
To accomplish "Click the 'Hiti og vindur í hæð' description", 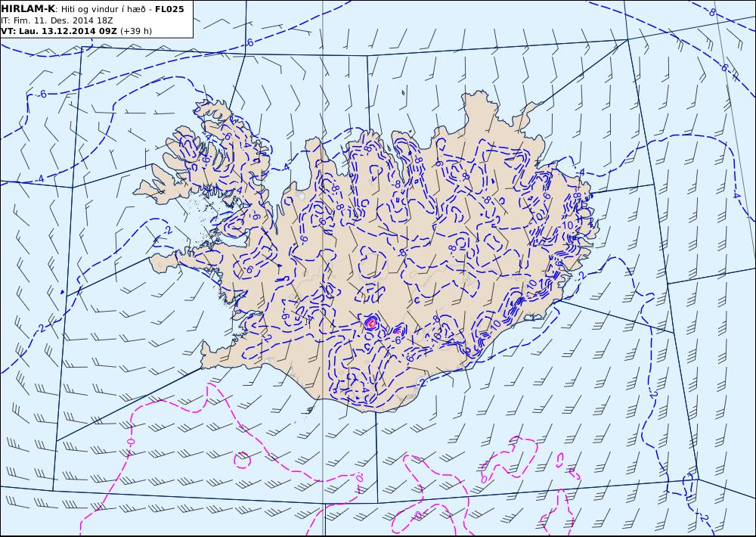I will [x=103, y=10].
